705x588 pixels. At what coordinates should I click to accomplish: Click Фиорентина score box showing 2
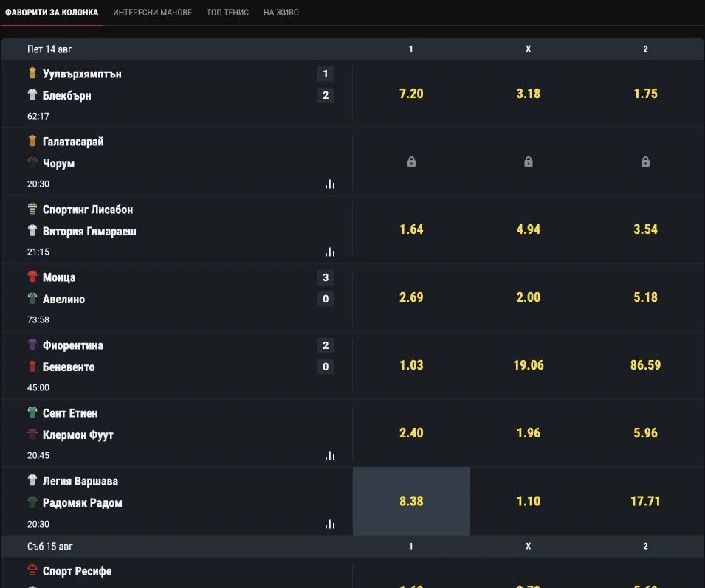pyautogui.click(x=326, y=345)
